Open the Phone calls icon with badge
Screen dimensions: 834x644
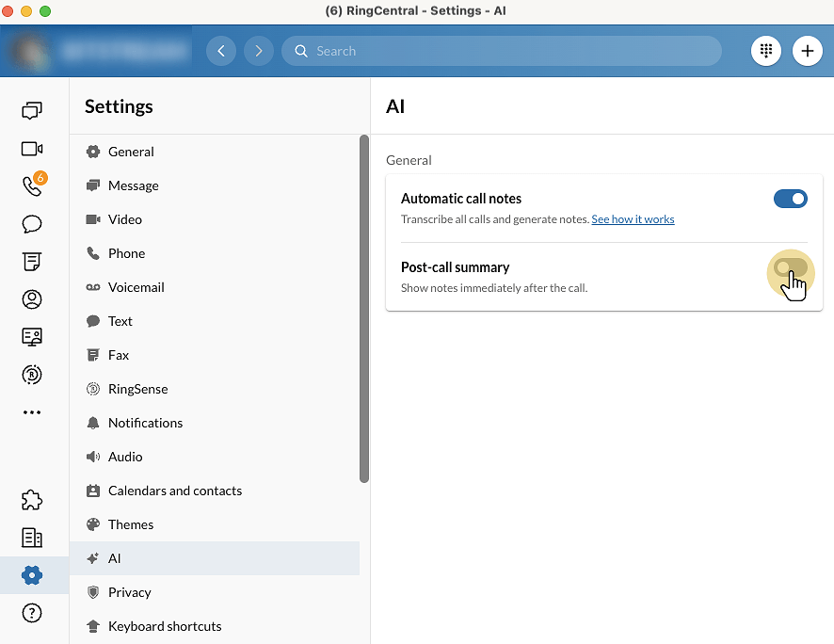[x=32, y=185]
